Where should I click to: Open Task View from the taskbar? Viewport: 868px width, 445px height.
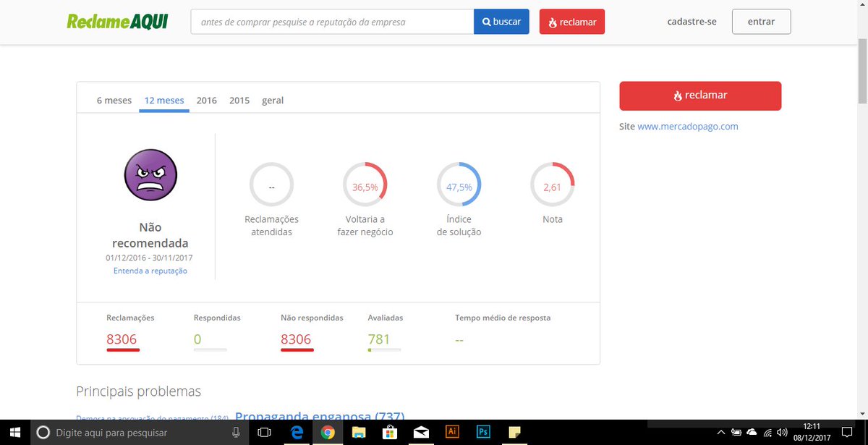click(x=265, y=433)
